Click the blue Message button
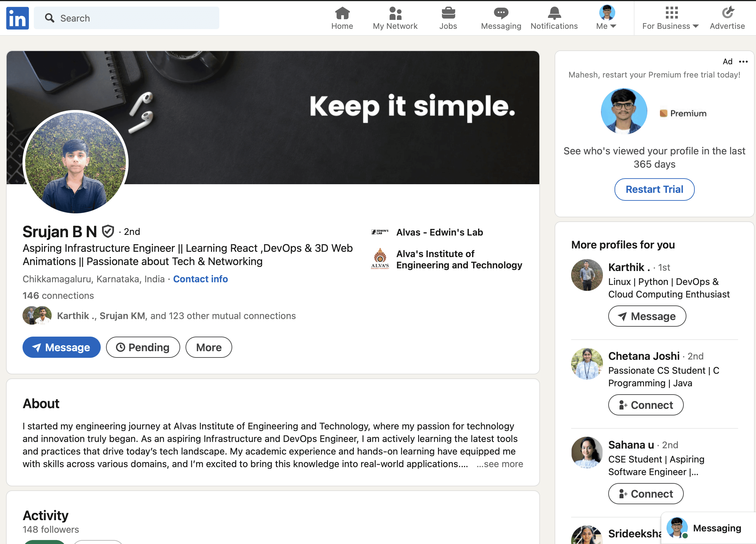 pos(61,347)
